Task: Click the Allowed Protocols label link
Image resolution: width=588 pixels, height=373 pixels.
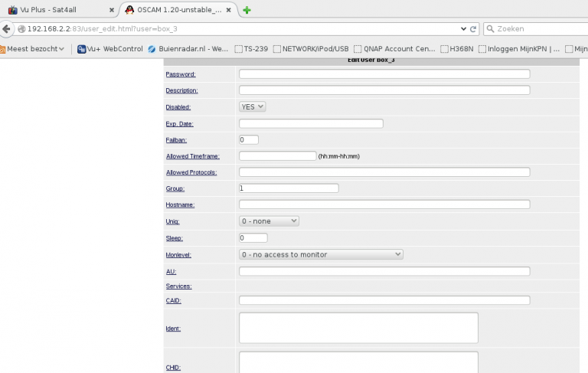Action: click(191, 172)
